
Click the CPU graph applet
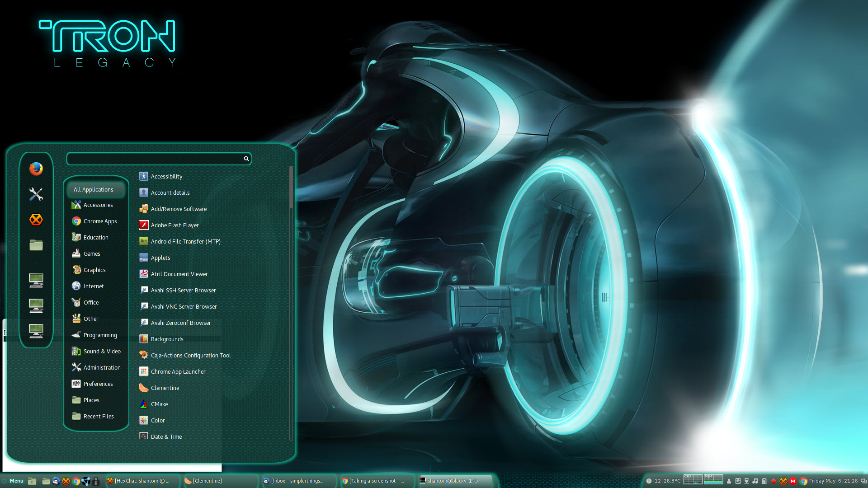coord(693,479)
